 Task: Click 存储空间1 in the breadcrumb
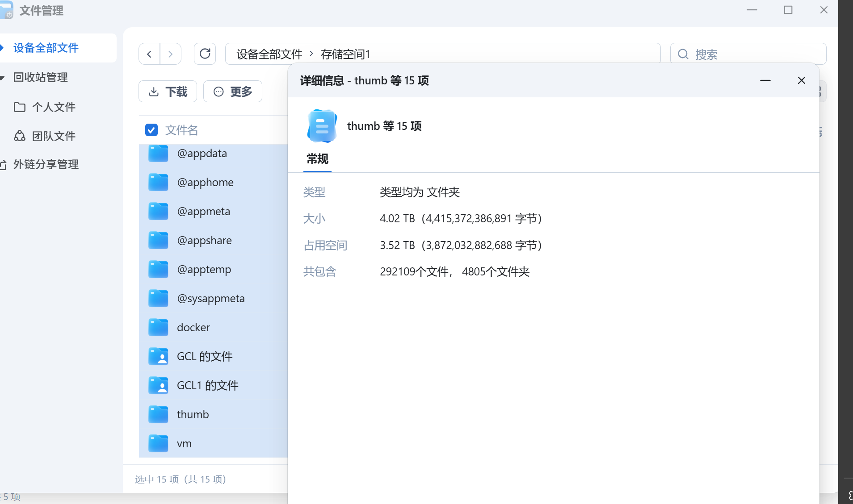click(345, 54)
